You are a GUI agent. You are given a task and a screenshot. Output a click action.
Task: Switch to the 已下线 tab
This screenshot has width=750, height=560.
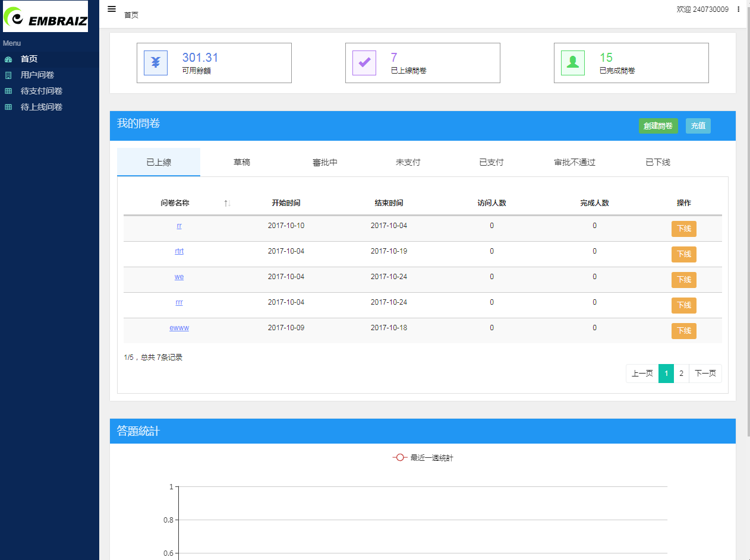click(658, 162)
